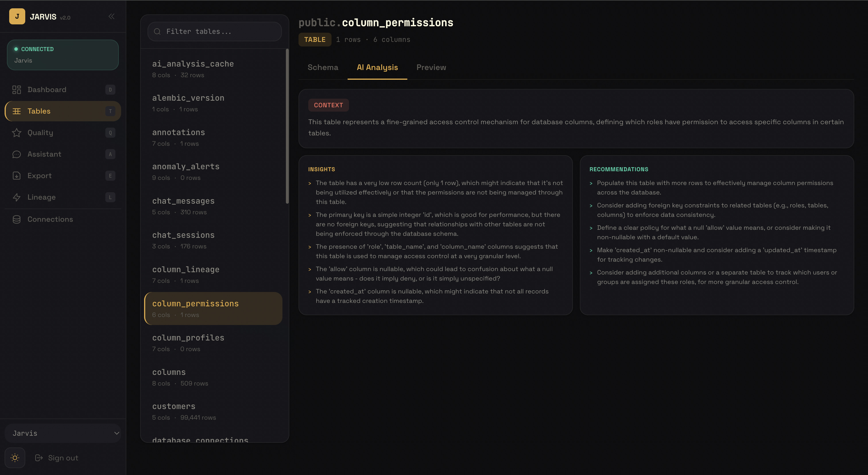Click the JARVIS logo icon
868x475 pixels.
coord(17,16)
